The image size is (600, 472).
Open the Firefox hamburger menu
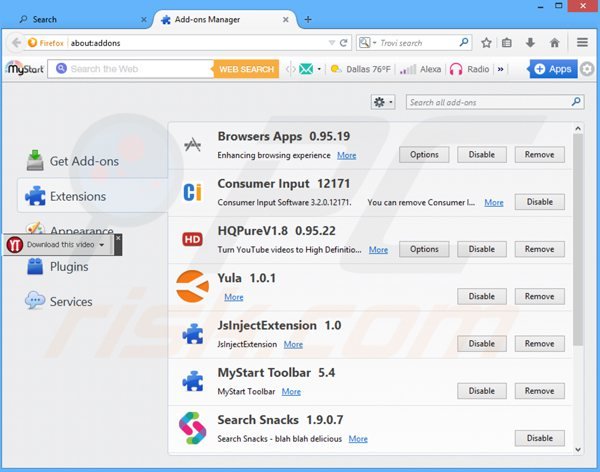pos(582,42)
